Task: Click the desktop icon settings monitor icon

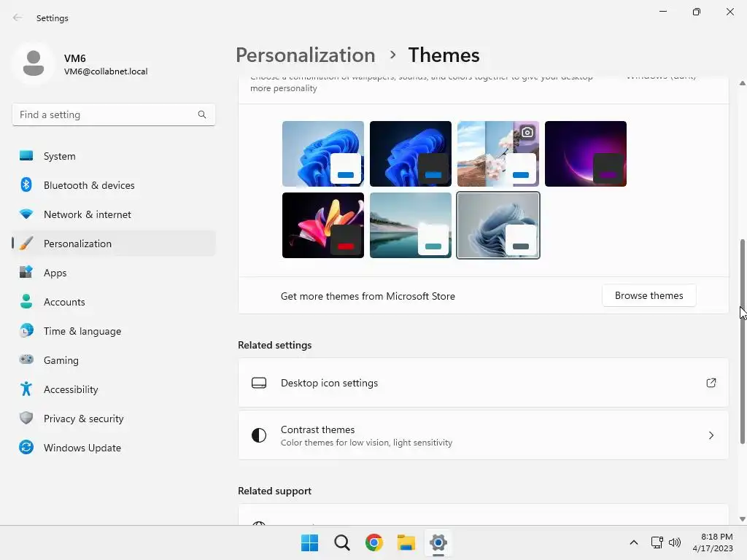Action: pyautogui.click(x=259, y=383)
